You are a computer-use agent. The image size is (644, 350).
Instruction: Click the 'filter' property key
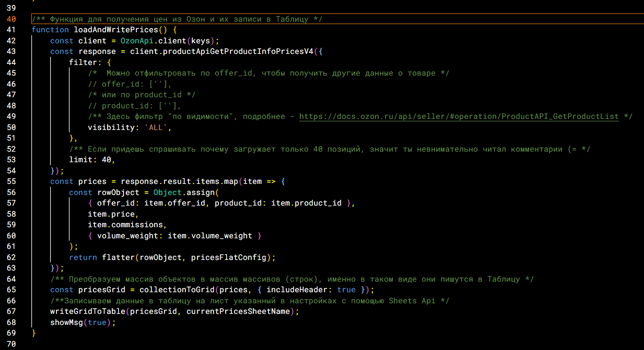[x=83, y=63]
